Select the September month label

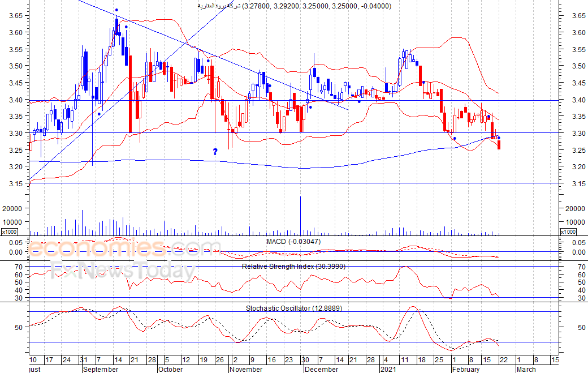[101, 369]
